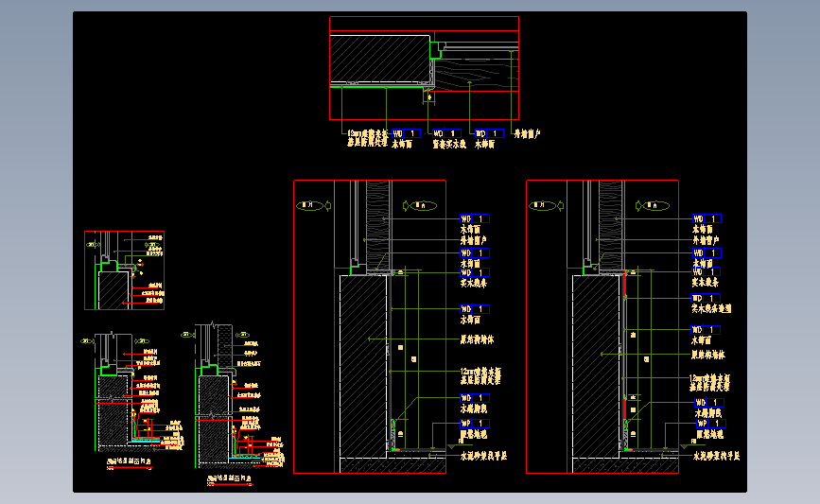Image resolution: width=820 pixels, height=504 pixels.
Task: Select the small section detail at bottom left
Action: pos(131,400)
